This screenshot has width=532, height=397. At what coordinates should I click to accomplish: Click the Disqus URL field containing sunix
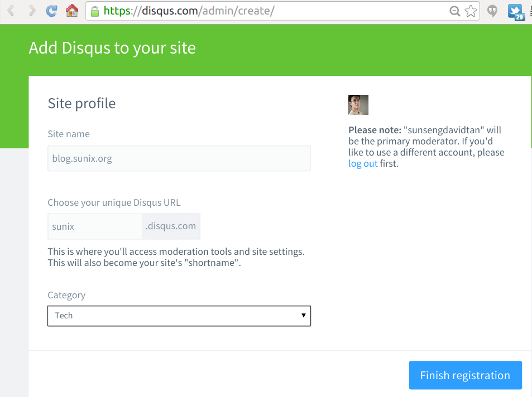[x=95, y=226]
